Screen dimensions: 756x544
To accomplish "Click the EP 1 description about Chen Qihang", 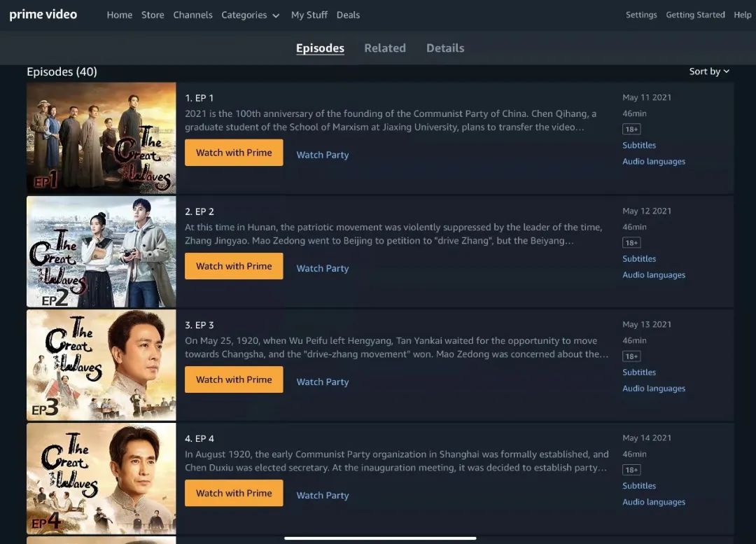I will click(391, 120).
